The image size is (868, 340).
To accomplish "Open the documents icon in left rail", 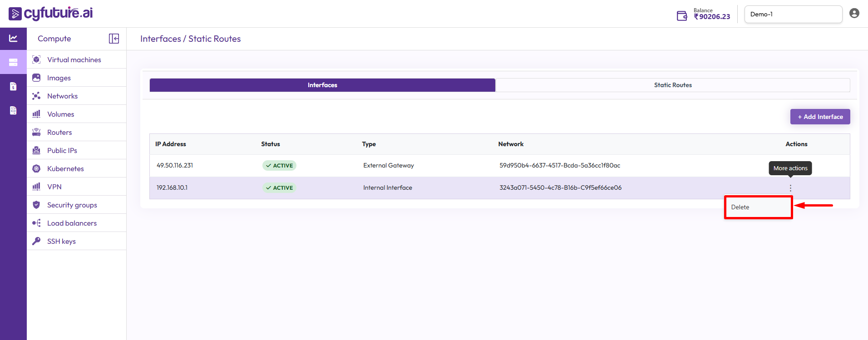I will (13, 110).
